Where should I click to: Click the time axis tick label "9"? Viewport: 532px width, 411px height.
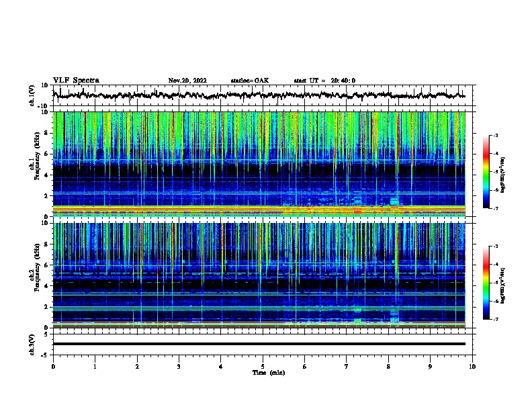click(430, 367)
